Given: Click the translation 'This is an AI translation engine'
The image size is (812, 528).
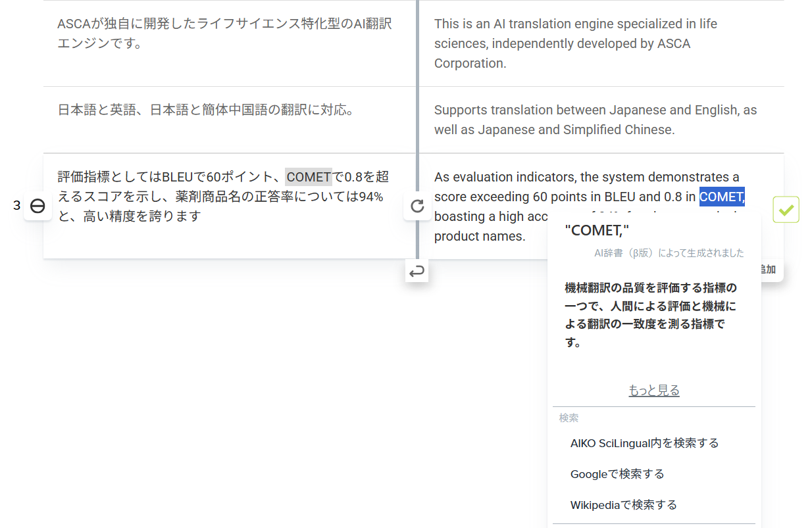Looking at the screenshot, I should point(575,43).
